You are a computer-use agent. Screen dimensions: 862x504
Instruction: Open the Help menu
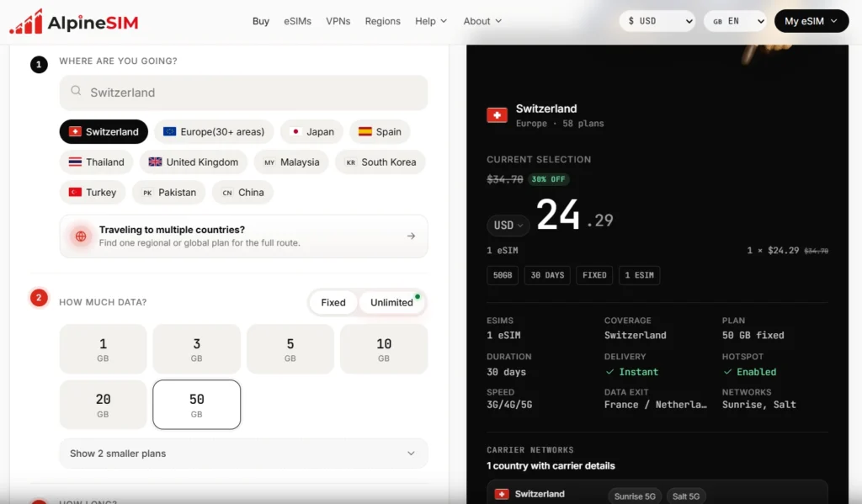431,21
